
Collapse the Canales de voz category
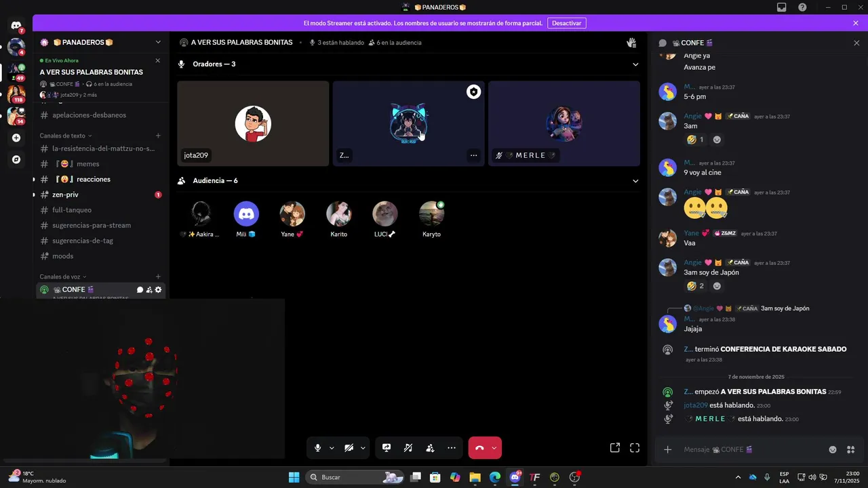(x=63, y=277)
